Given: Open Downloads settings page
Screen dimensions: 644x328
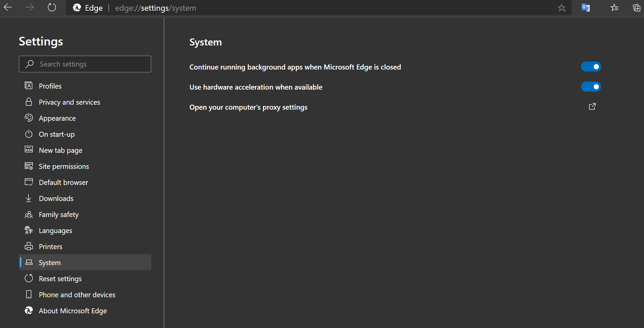Looking at the screenshot, I should point(56,199).
